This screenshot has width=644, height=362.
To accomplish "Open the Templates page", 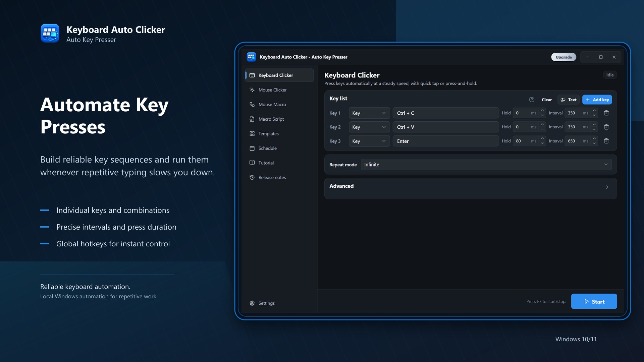I will pos(279,134).
